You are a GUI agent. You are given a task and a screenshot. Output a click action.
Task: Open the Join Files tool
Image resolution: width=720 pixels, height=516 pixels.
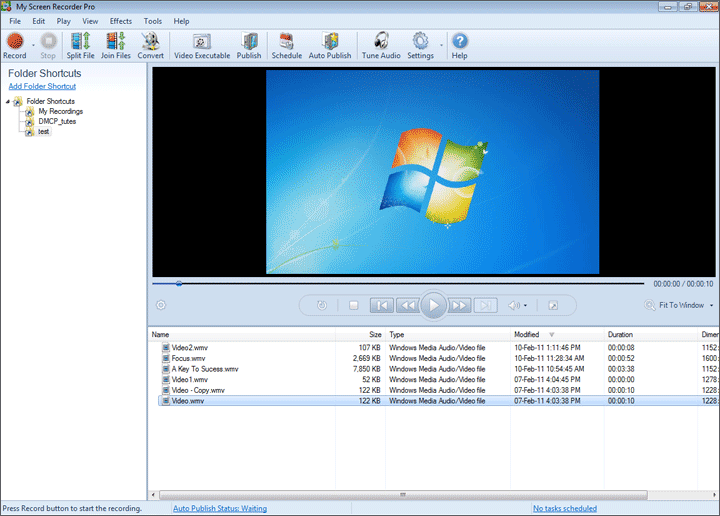[x=116, y=45]
